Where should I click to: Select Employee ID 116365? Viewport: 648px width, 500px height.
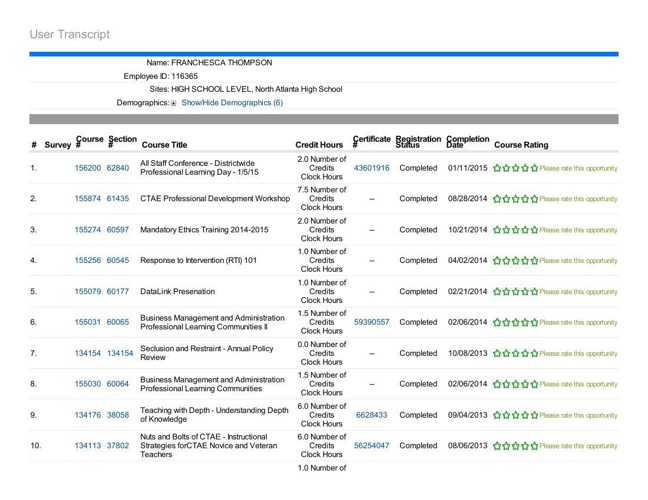pyautogui.click(x=184, y=76)
